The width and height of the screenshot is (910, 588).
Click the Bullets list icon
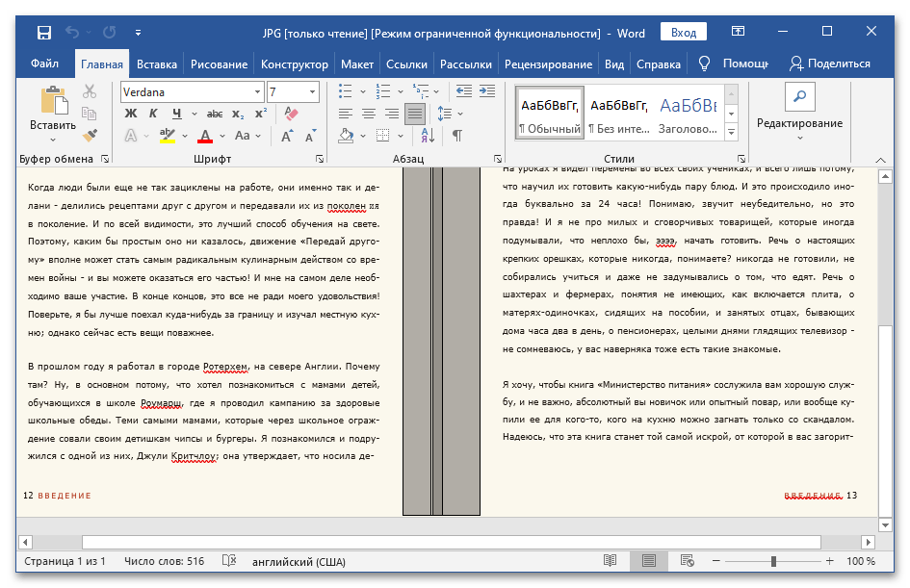coord(346,91)
